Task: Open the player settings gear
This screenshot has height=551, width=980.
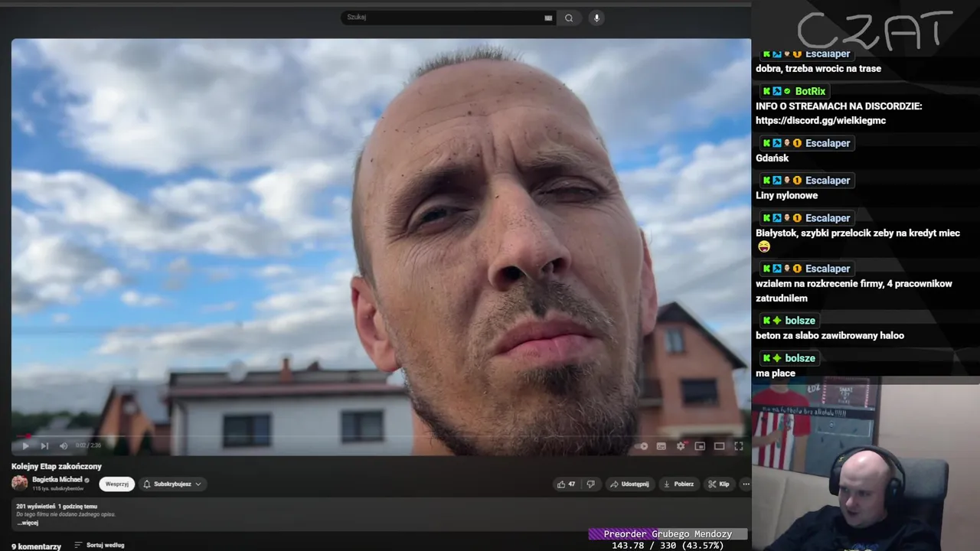Action: pos(681,446)
